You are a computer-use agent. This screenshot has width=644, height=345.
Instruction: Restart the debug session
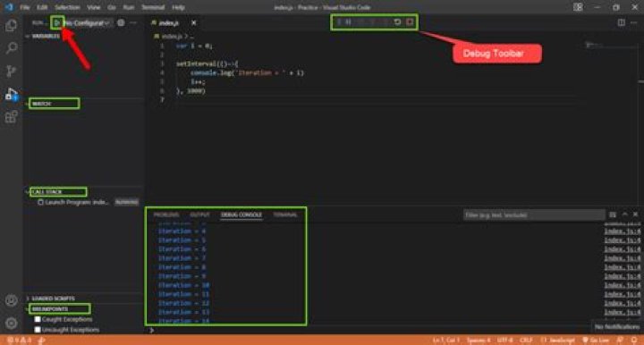(x=397, y=21)
